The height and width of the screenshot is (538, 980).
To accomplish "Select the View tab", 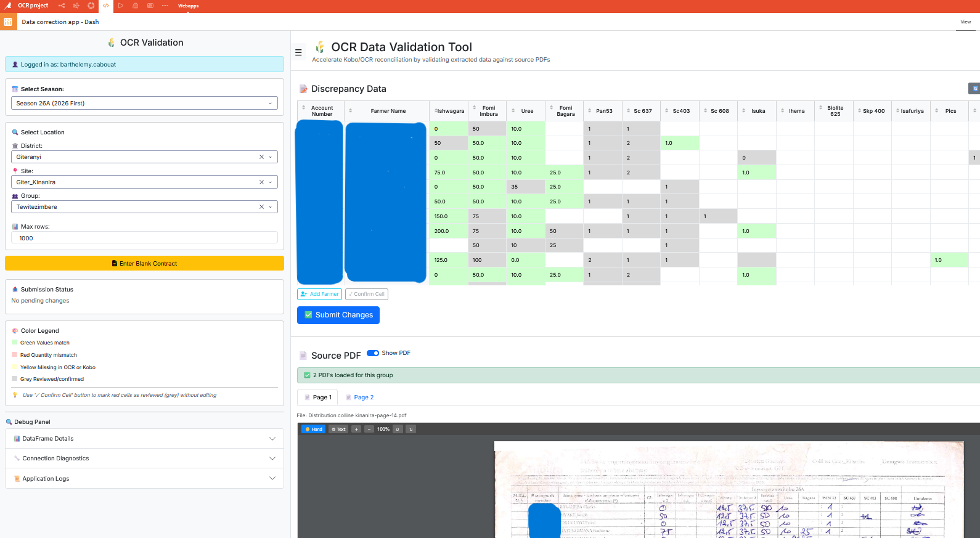I will click(965, 22).
